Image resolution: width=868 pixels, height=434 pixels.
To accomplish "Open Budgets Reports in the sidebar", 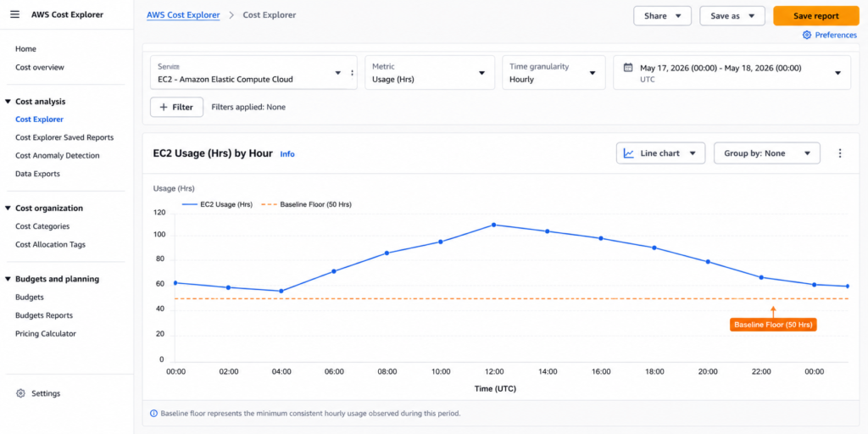I will pyautogui.click(x=44, y=315).
